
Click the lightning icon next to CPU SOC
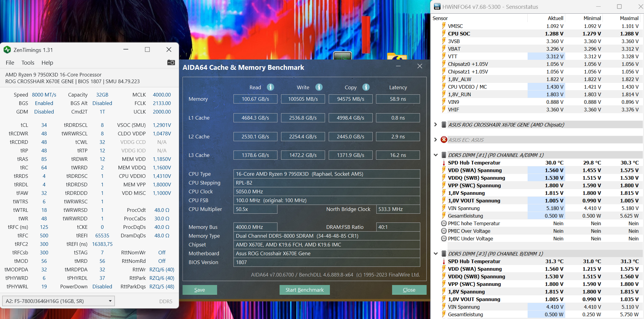pos(444,33)
